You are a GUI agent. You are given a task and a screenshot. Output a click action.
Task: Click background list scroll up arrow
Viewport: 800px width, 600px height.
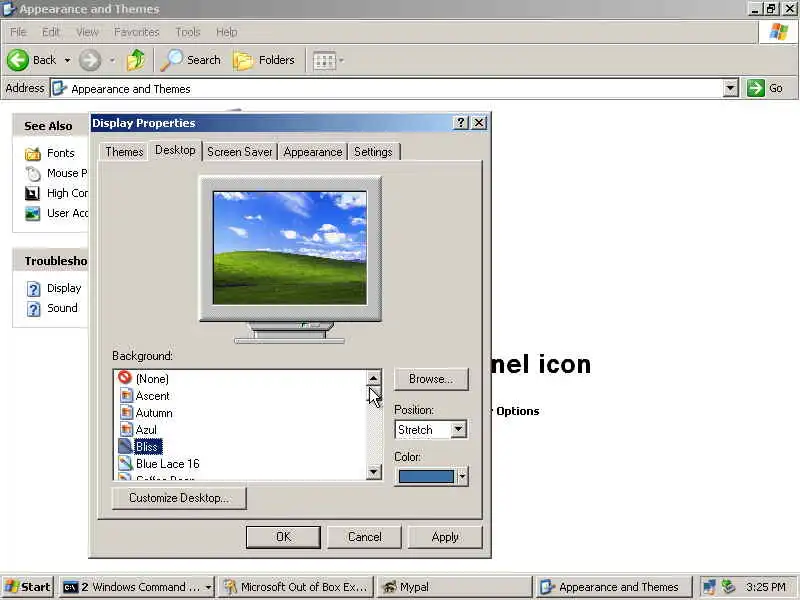tap(373, 378)
